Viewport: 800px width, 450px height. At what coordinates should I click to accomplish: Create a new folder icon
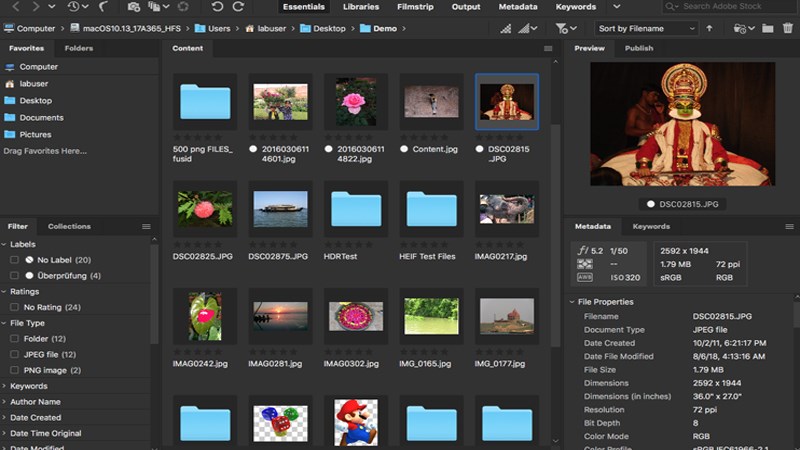(767, 29)
